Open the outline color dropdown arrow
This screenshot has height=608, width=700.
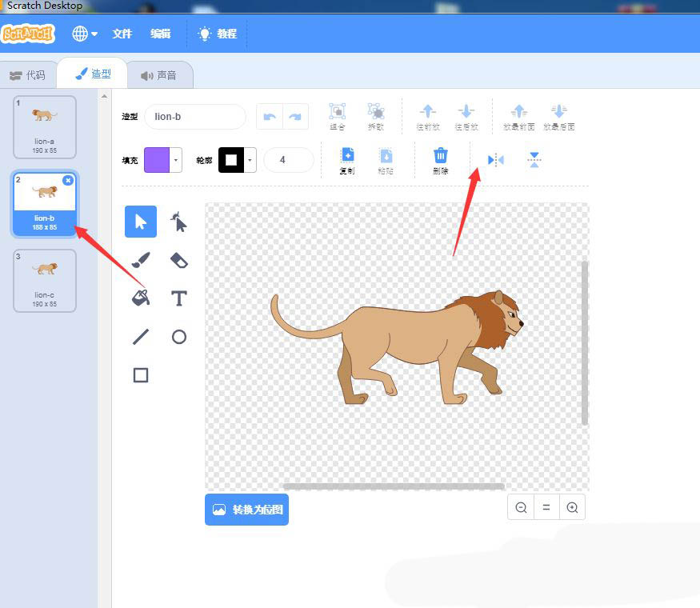(x=250, y=160)
